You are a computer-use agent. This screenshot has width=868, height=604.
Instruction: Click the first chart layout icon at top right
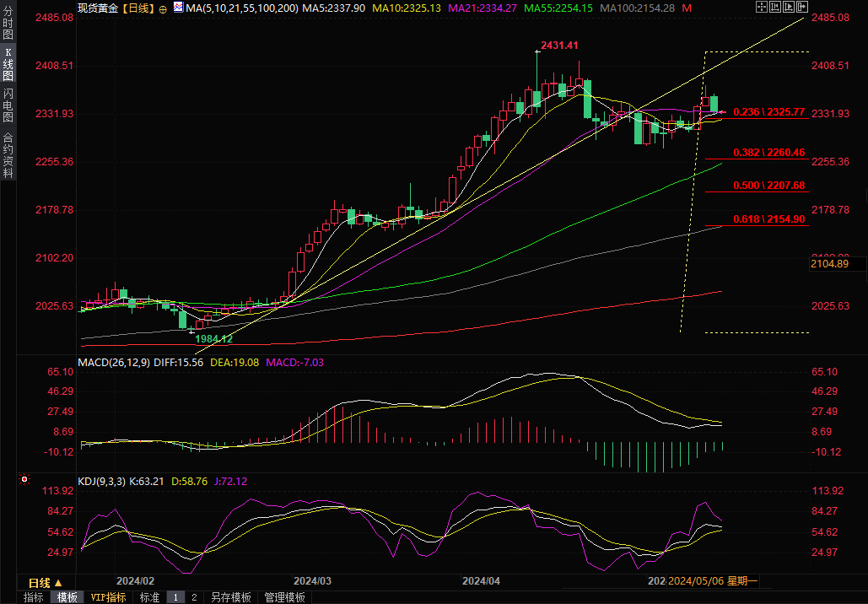coord(761,7)
